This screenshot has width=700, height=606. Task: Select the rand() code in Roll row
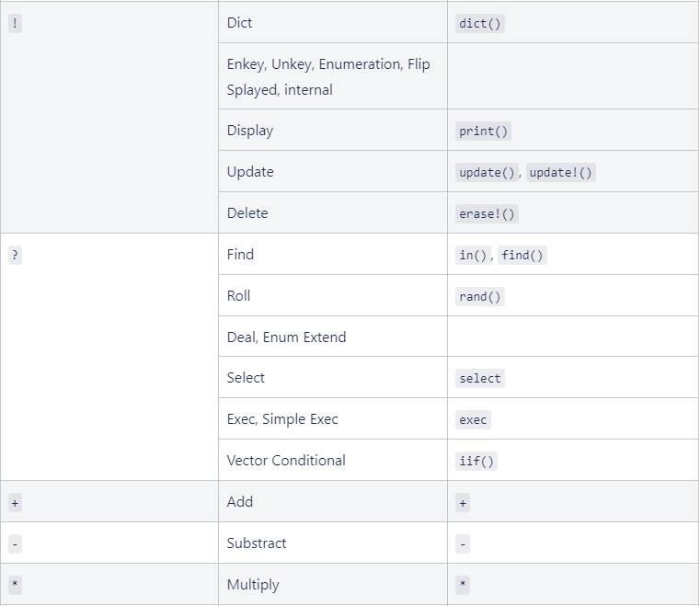point(480,297)
